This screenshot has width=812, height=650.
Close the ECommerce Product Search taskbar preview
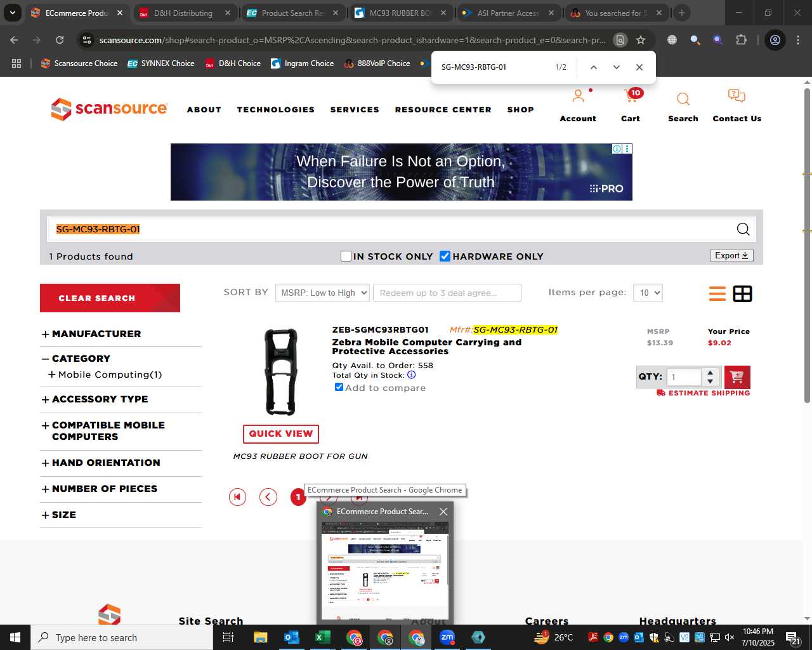click(443, 512)
